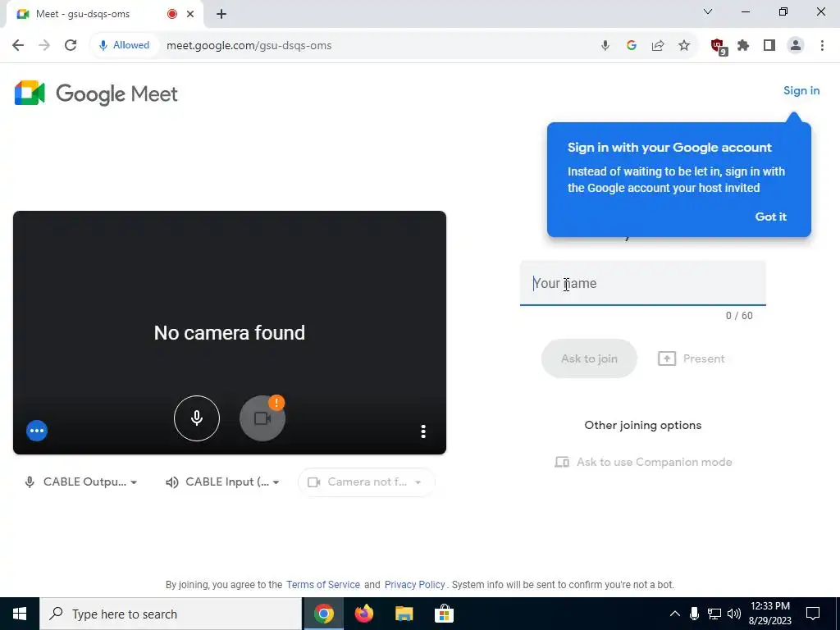The height and width of the screenshot is (630, 840).
Task: Click the taskbar search box
Action: 171,614
